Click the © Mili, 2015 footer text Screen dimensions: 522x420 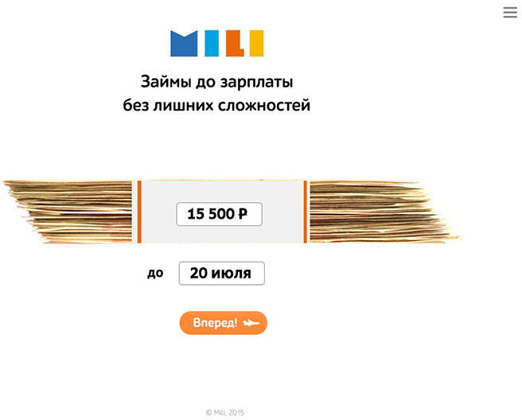pyautogui.click(x=224, y=412)
